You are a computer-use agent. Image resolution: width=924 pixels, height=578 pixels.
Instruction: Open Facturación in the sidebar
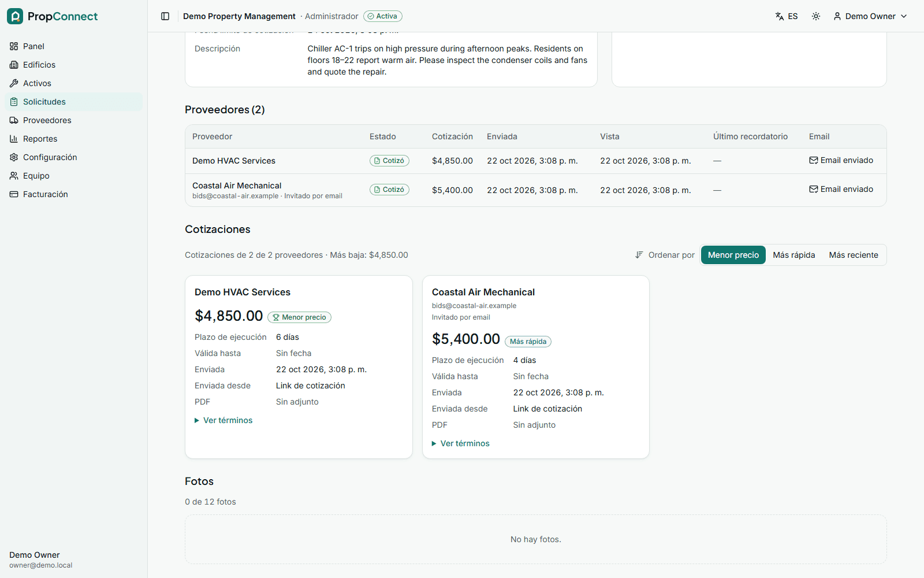click(74, 194)
